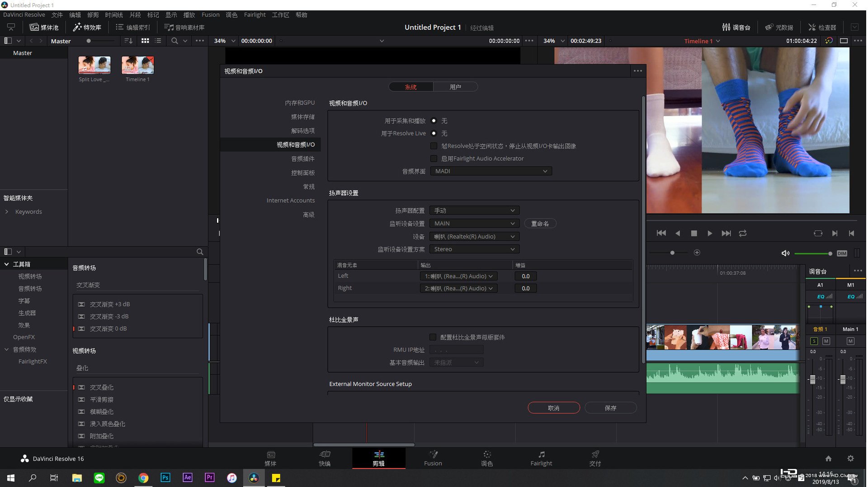Open the 帮助 menu
Image resolution: width=868 pixels, height=487 pixels.
[x=302, y=15]
